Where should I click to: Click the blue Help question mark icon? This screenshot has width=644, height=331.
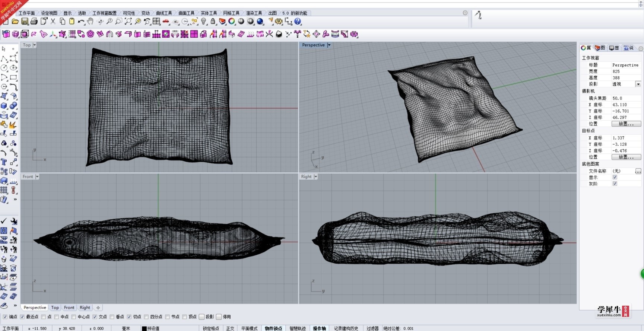pyautogui.click(x=298, y=22)
